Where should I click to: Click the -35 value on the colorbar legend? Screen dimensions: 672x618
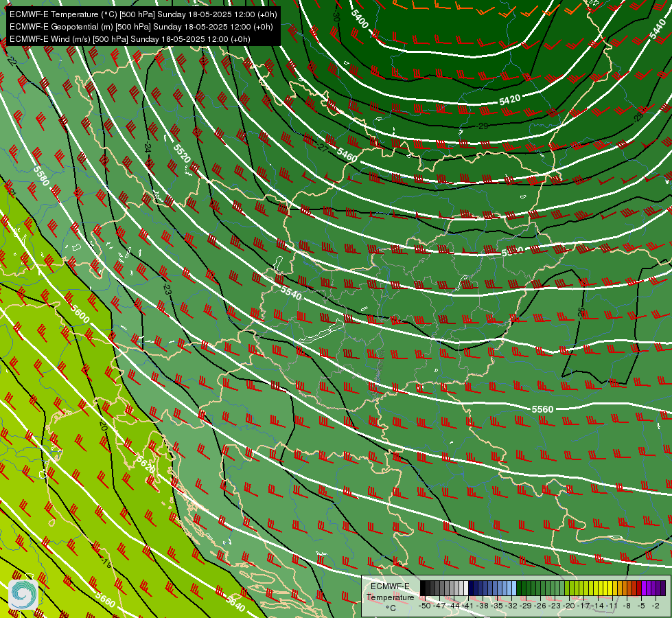coord(498,606)
